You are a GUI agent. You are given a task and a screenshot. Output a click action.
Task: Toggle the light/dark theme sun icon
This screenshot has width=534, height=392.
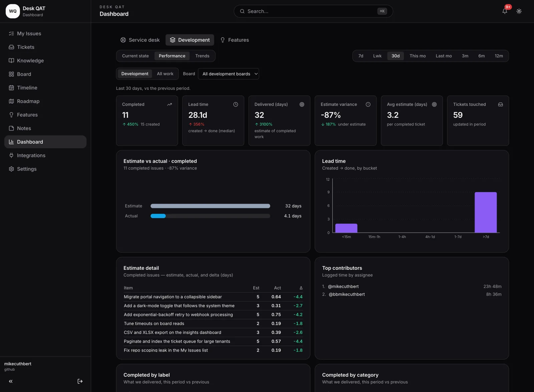519,11
